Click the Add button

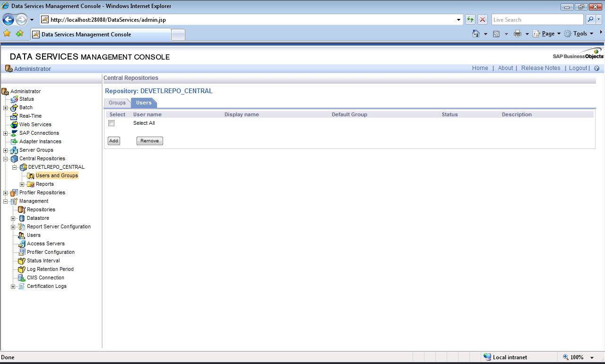[x=114, y=141]
